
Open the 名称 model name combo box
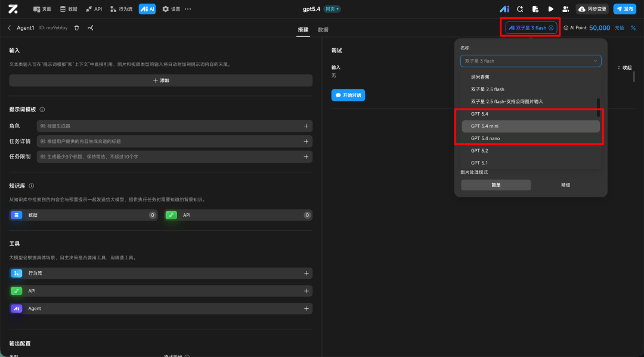tap(531, 61)
